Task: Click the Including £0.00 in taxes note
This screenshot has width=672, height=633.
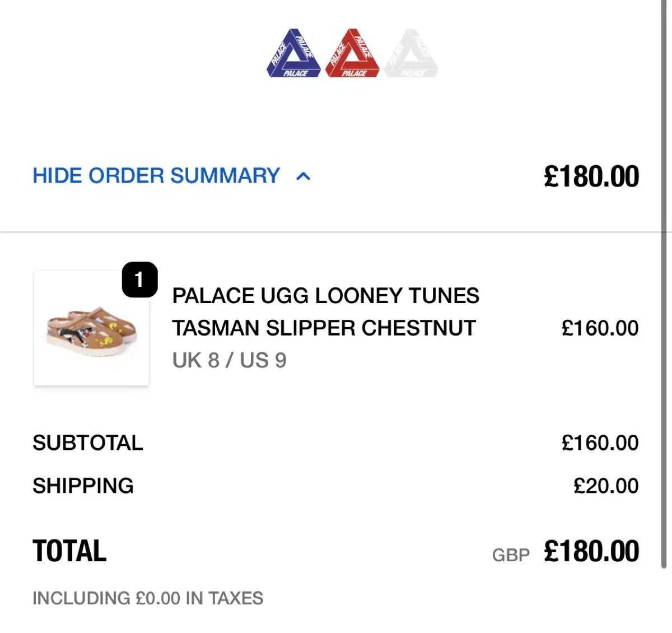Action: point(148,598)
